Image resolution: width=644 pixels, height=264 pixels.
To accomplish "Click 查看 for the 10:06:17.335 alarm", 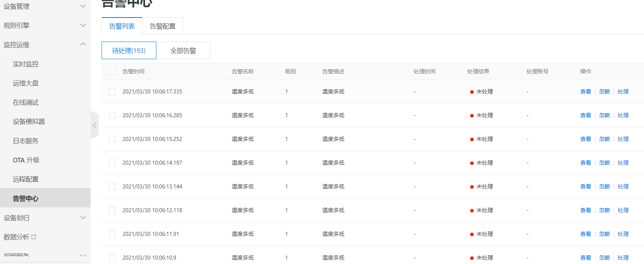I will (x=586, y=92).
